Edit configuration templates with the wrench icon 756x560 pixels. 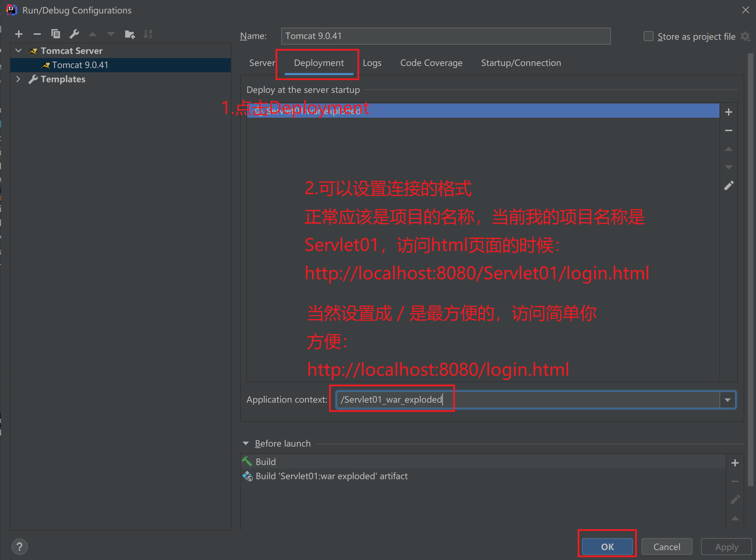tap(74, 34)
